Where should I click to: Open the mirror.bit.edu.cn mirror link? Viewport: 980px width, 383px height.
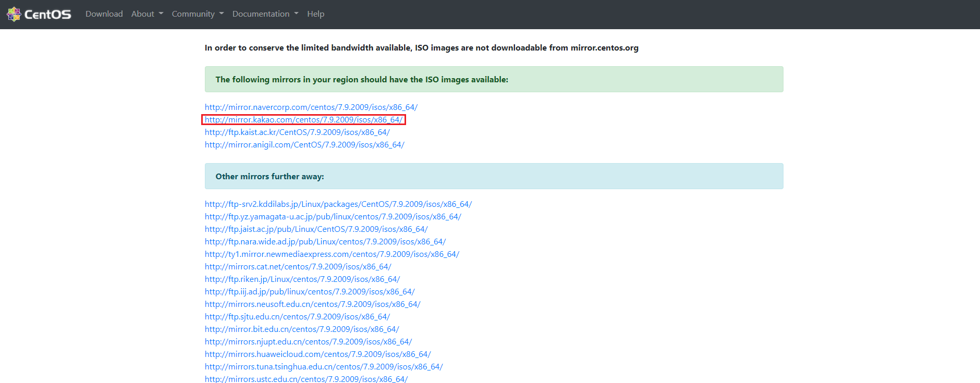tap(302, 329)
